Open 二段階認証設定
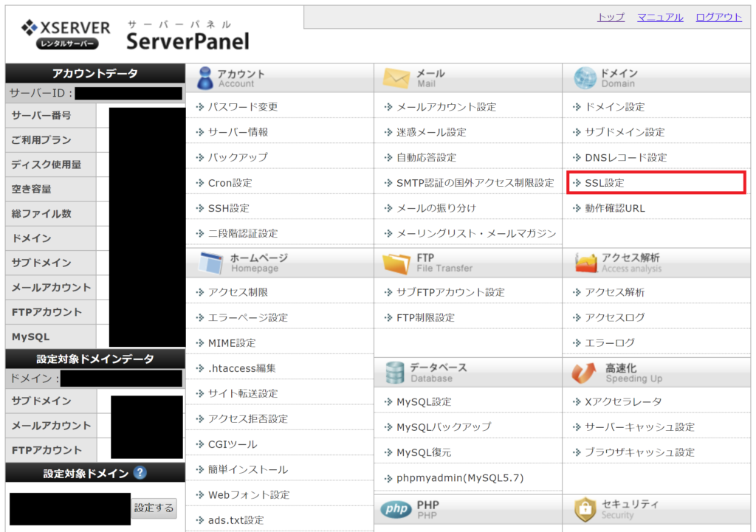The image size is (756, 532). [x=242, y=234]
